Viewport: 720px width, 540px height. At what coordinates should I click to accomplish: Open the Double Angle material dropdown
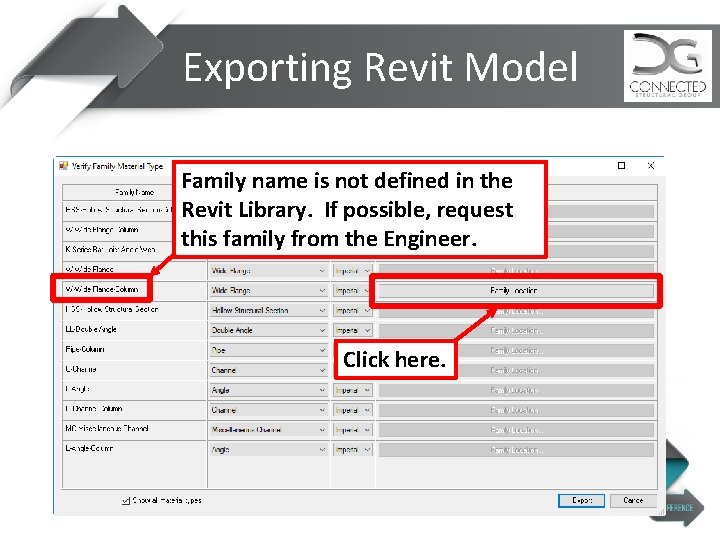pyautogui.click(x=268, y=330)
